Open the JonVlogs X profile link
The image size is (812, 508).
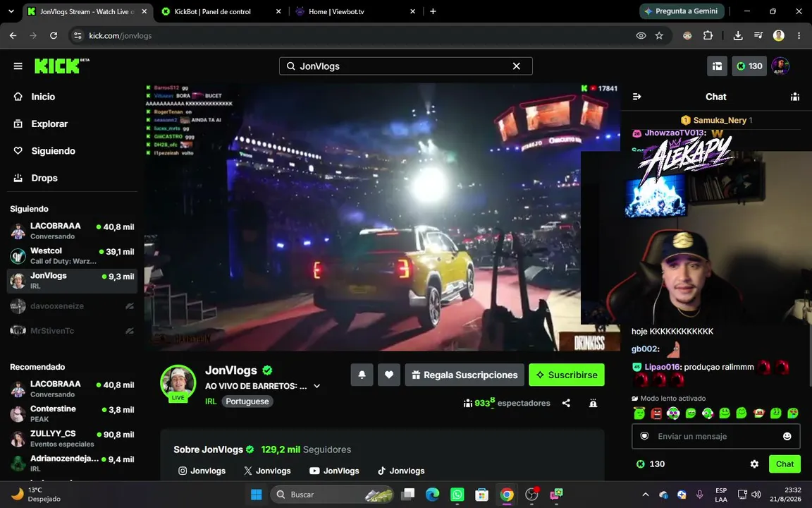[x=267, y=471]
